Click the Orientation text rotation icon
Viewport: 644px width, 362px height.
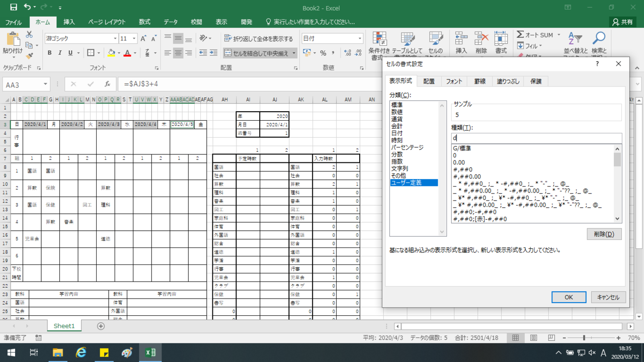[x=203, y=38]
